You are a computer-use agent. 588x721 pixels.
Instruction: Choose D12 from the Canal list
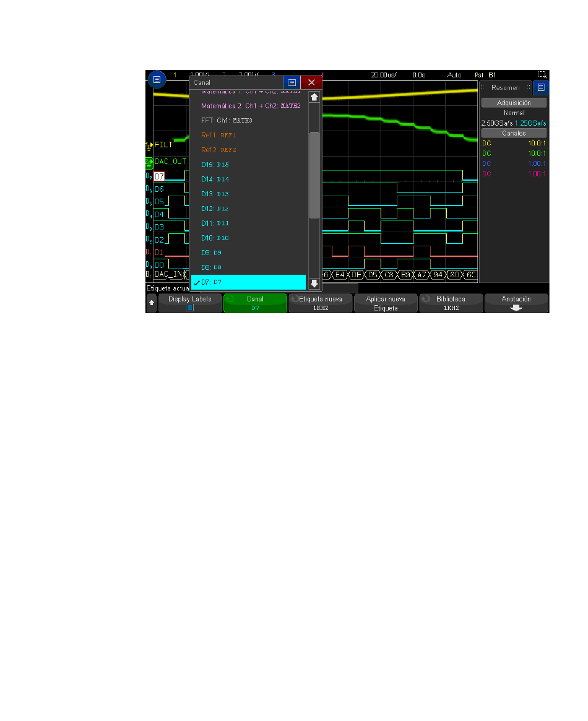tap(249, 209)
